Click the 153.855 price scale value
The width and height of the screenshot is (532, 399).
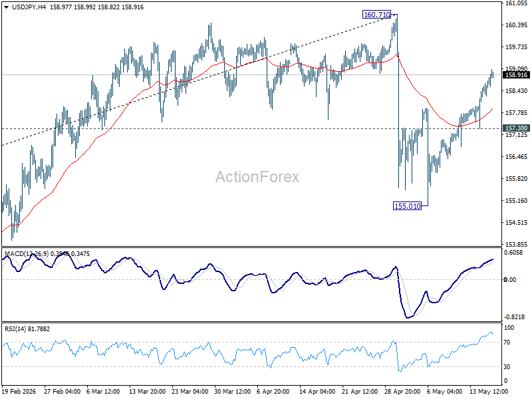517,245
